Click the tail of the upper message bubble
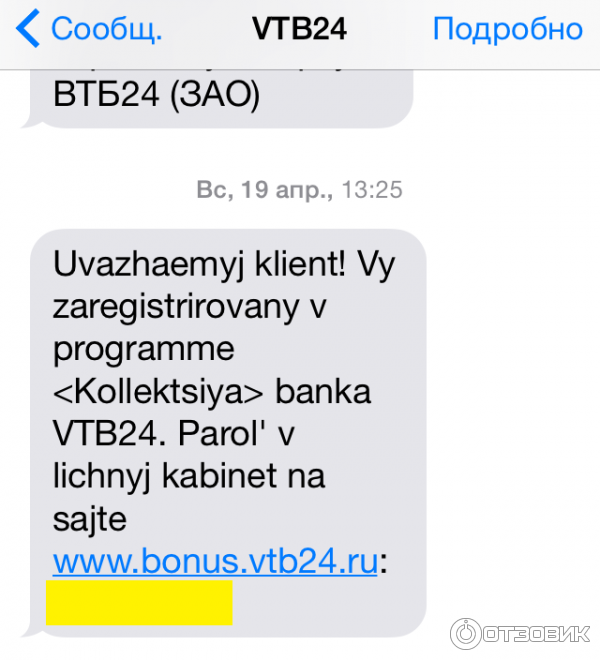Screen dimensions: 600x660 click(x=30, y=122)
